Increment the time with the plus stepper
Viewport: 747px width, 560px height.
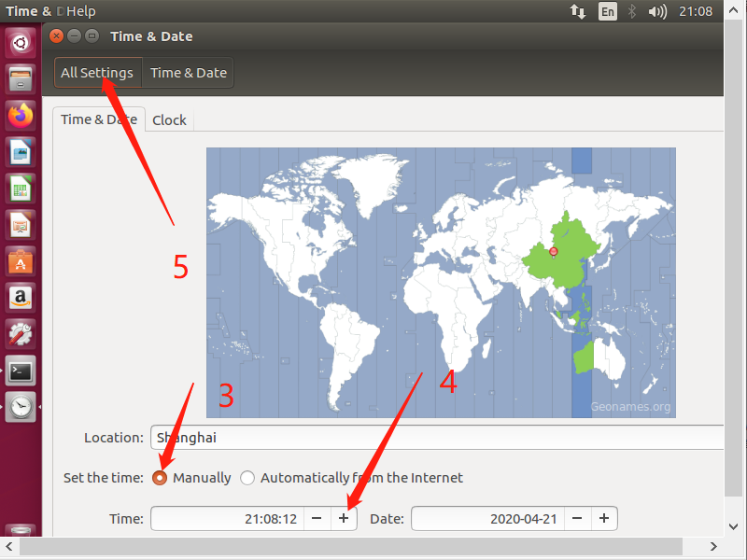click(x=344, y=518)
